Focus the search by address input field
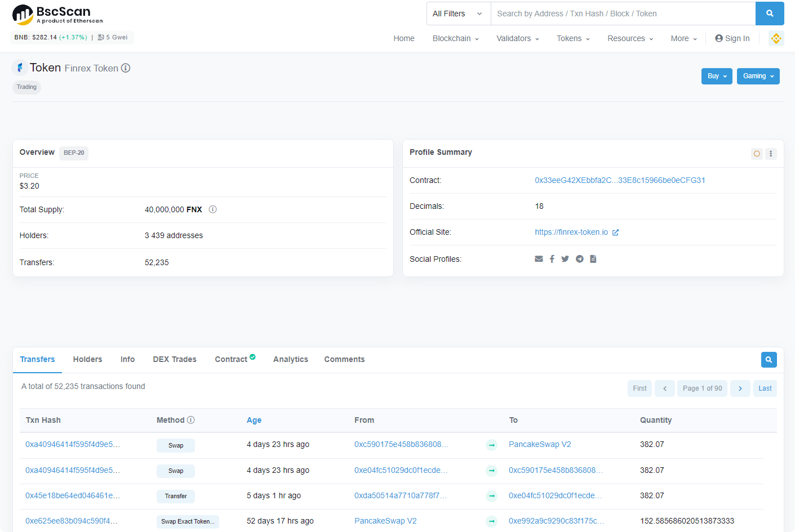 click(x=623, y=14)
